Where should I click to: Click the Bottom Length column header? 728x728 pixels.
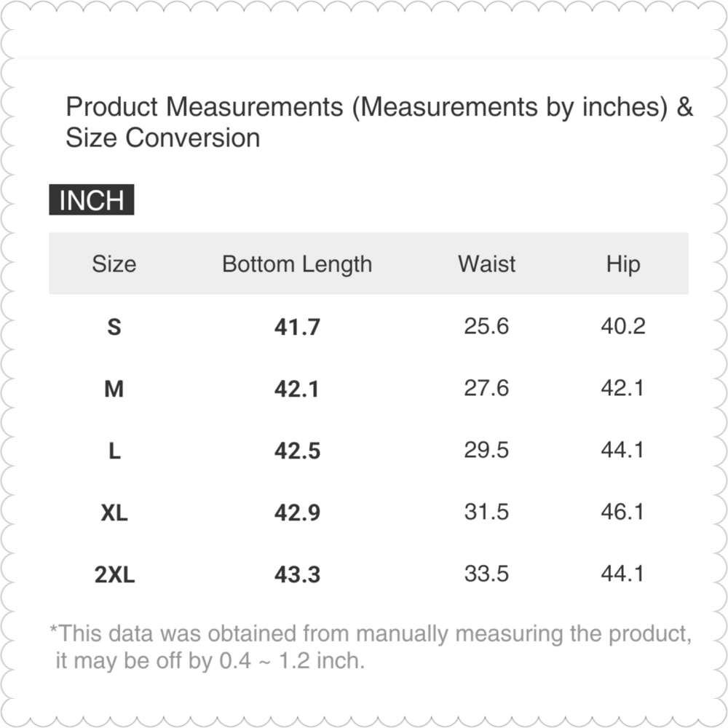(x=297, y=264)
